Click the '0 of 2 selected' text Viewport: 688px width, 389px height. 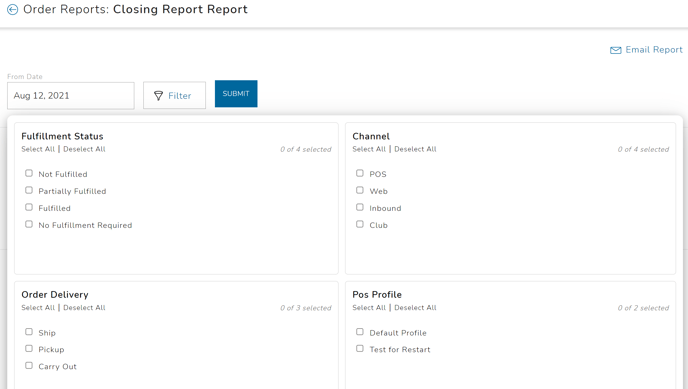coord(643,308)
